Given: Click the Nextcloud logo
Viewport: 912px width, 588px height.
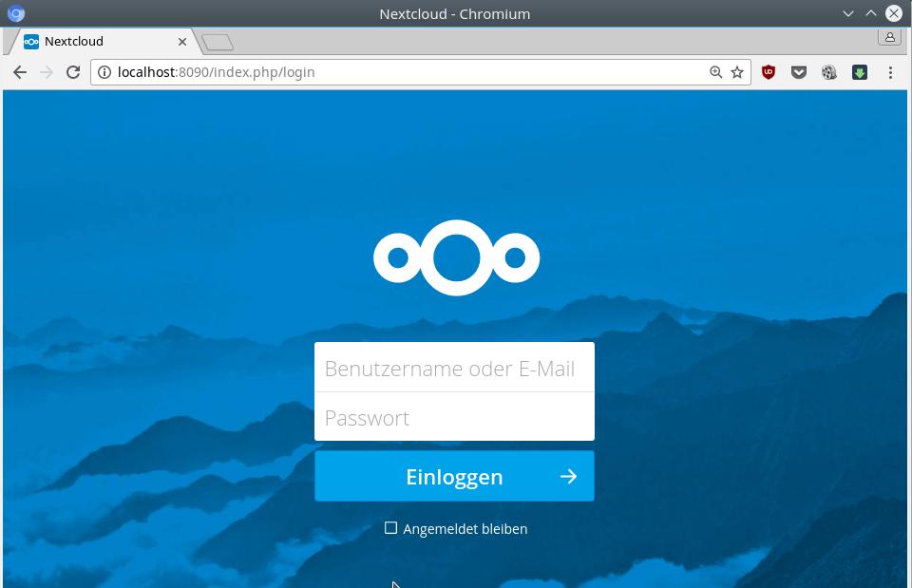Looking at the screenshot, I should (457, 257).
